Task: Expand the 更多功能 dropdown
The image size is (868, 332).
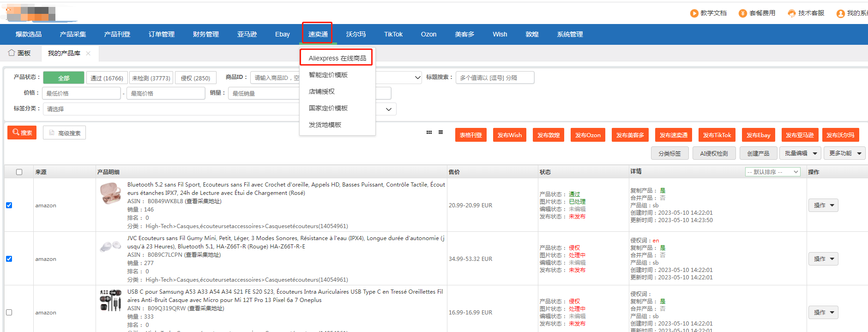Action: point(844,153)
